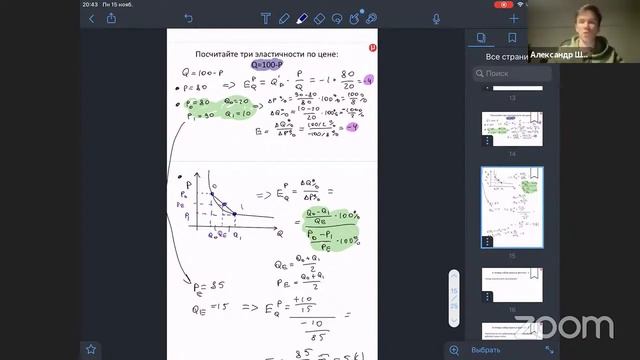Go to next page with down chevron
Screen dimensions: 640x360
[454, 321]
